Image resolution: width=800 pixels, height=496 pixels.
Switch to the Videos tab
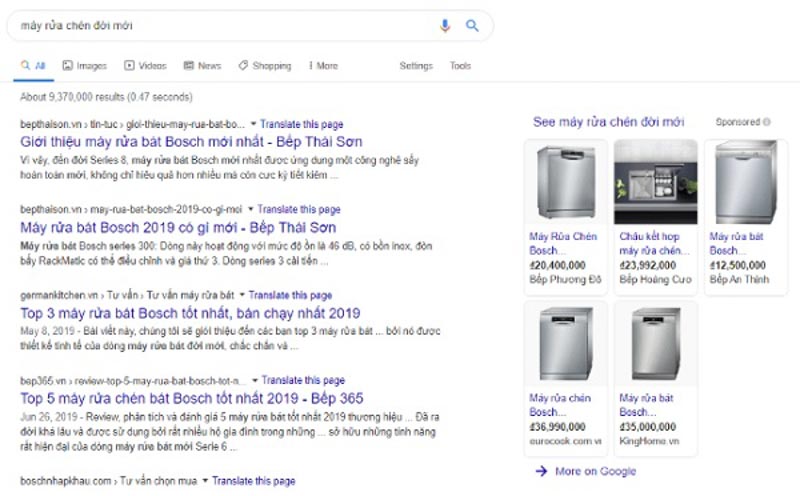(x=145, y=66)
